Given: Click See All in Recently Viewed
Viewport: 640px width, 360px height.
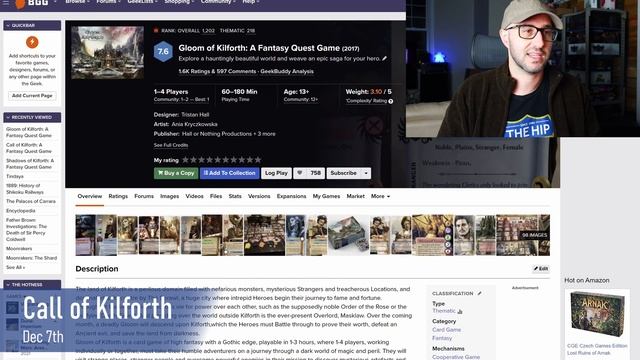Looking at the screenshot, I should [x=16, y=267].
